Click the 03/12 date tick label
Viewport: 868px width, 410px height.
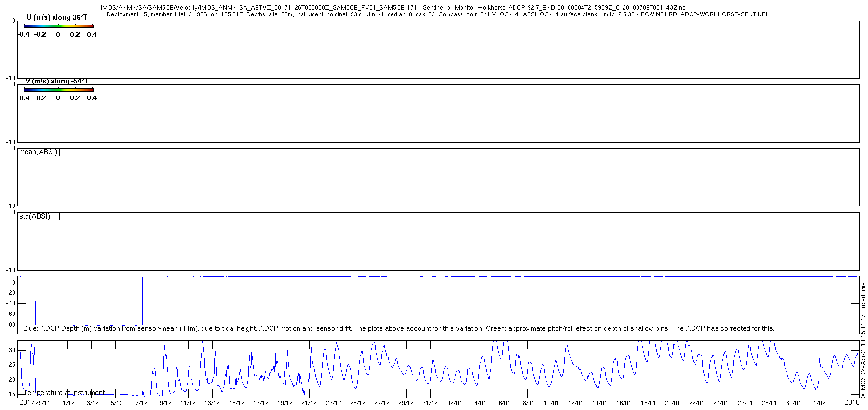[91, 403]
